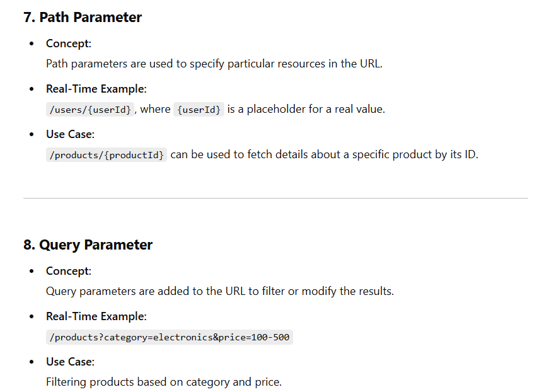Click the bullet point beside Path Parameter's Concept
This screenshot has height=392, width=554.
[x=32, y=44]
